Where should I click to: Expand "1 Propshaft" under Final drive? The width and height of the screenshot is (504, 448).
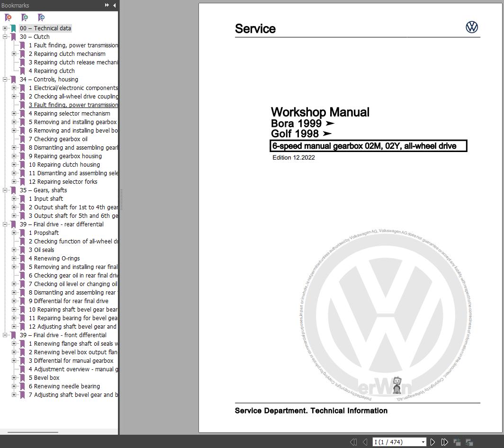coord(14,233)
